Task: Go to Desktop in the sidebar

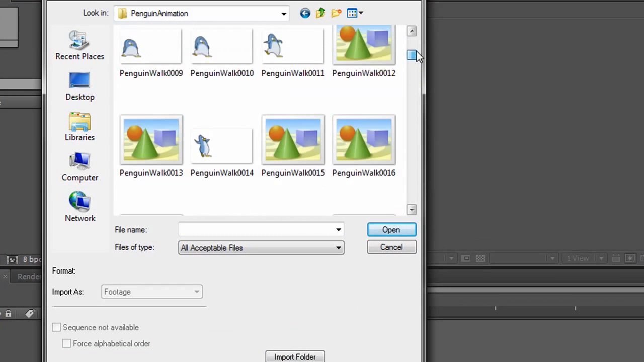Action: 79,86
